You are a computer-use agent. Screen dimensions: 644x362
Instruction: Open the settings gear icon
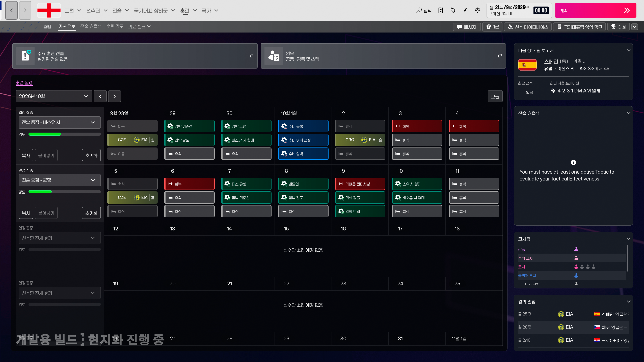tap(477, 10)
